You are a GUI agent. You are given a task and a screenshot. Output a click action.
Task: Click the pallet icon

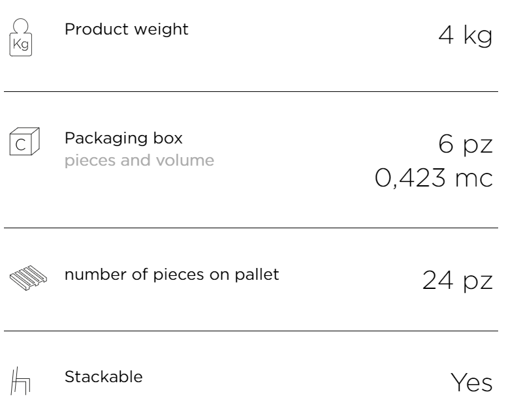coord(28,278)
